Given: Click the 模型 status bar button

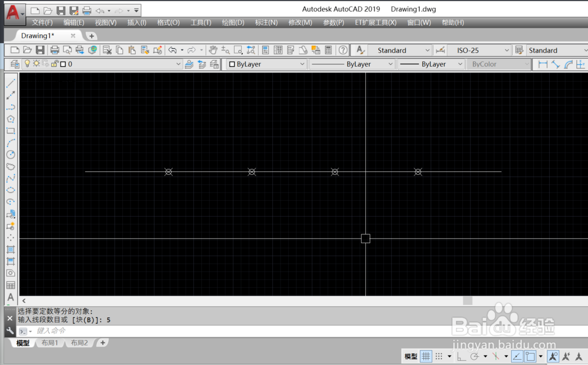Looking at the screenshot, I should (x=410, y=356).
